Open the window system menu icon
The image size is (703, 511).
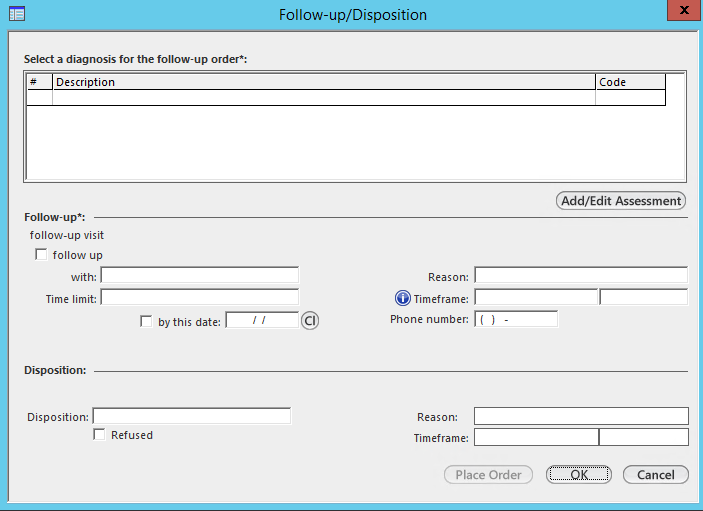(17, 14)
